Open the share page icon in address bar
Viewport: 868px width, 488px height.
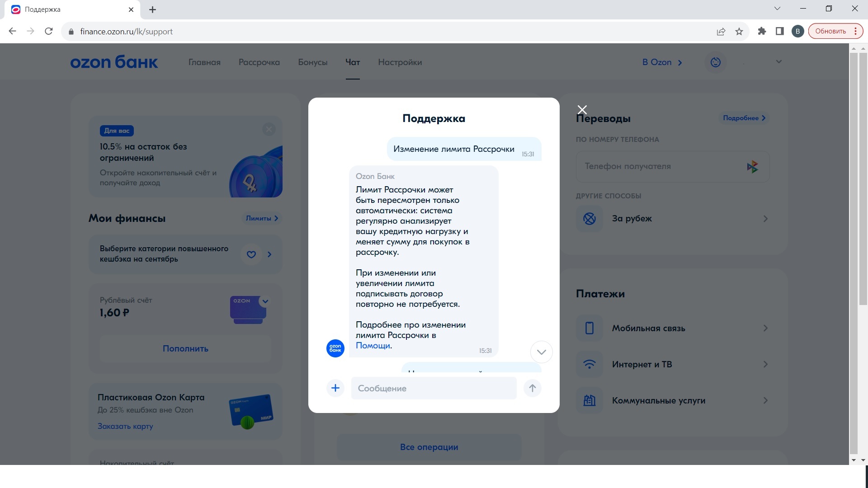(x=721, y=31)
